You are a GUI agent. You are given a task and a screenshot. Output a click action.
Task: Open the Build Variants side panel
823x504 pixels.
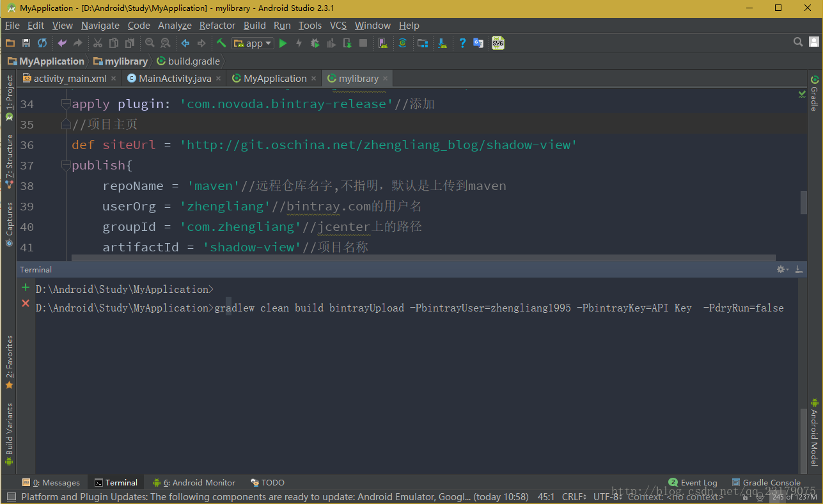point(9,435)
